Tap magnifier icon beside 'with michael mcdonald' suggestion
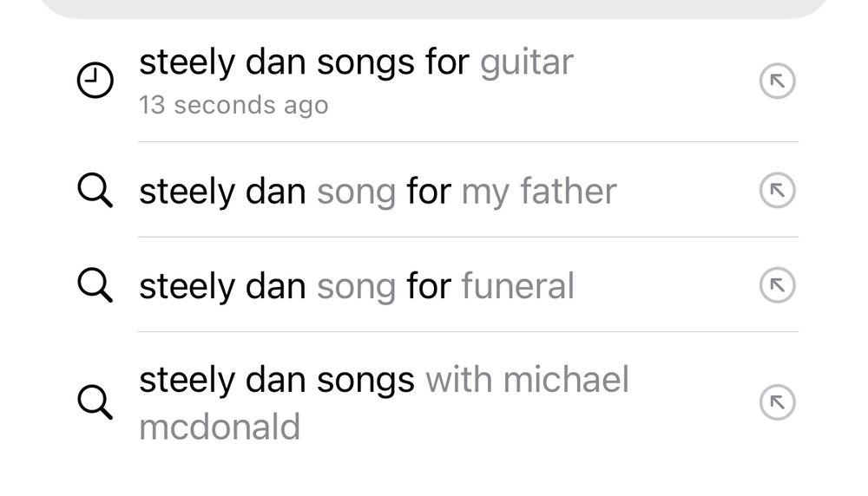The image size is (868, 496). tap(95, 402)
